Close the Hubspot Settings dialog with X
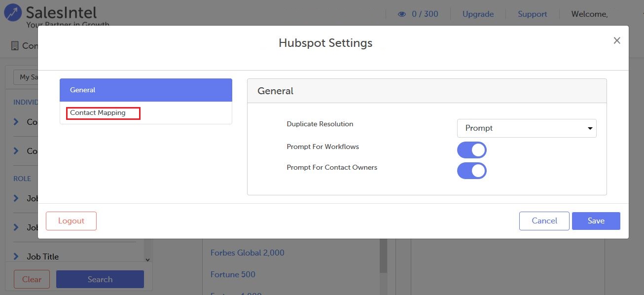 [x=617, y=40]
